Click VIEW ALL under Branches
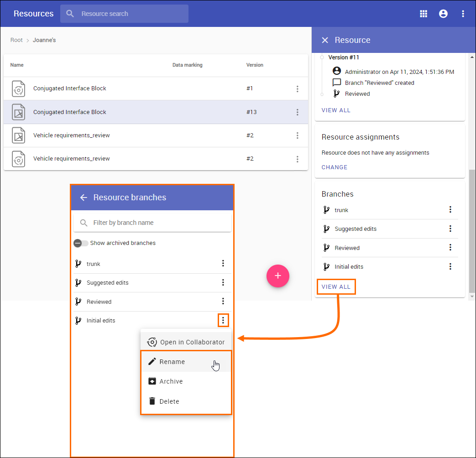The height and width of the screenshot is (458, 476). (x=336, y=287)
